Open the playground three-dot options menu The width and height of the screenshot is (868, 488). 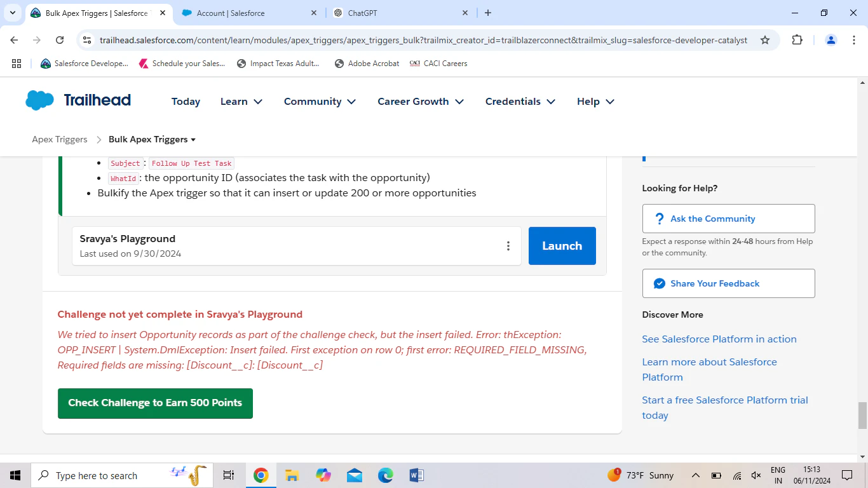[x=508, y=246]
